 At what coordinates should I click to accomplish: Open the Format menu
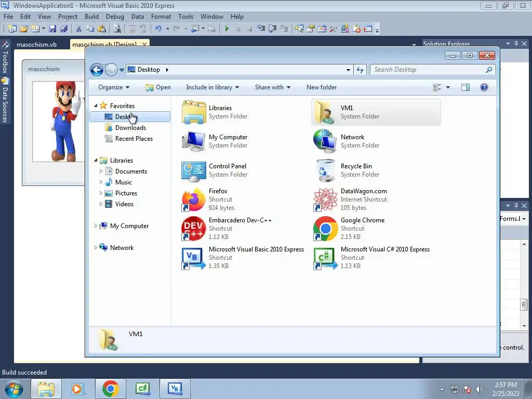click(x=161, y=17)
